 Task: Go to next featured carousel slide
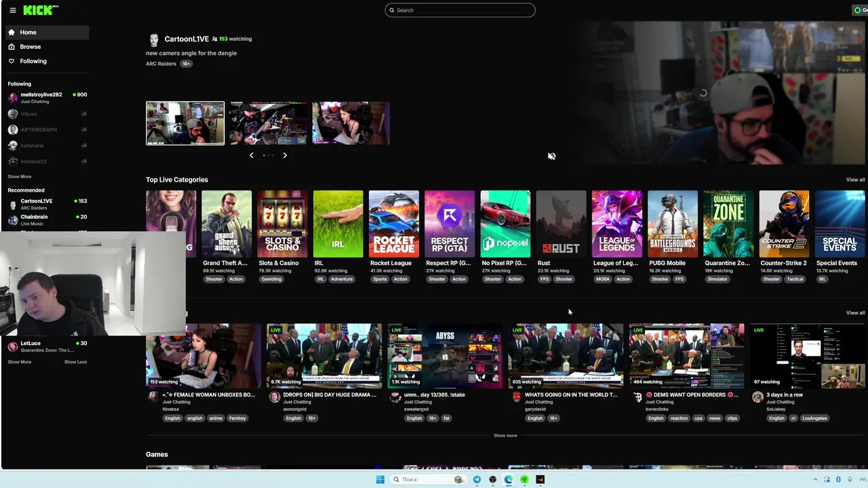coord(285,155)
